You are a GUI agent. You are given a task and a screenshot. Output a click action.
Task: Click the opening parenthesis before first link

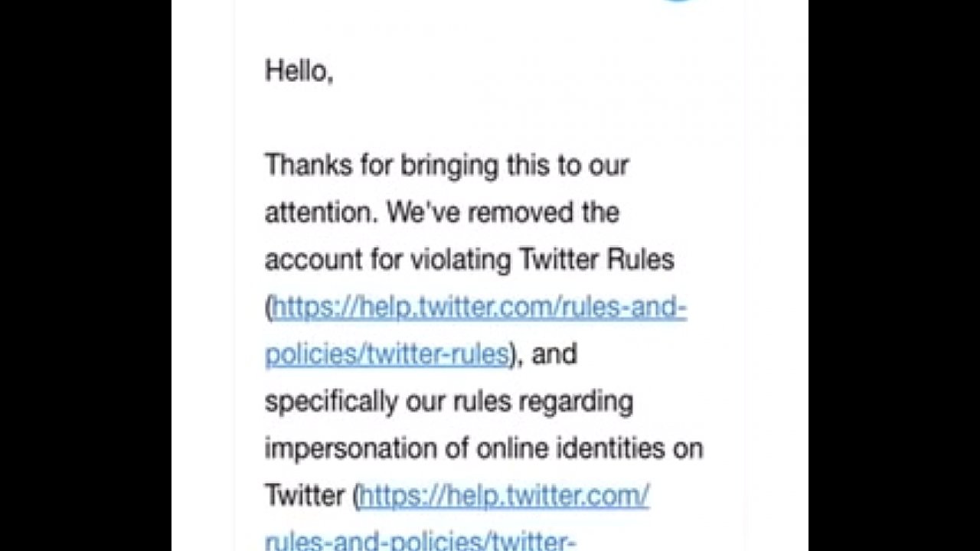click(x=269, y=308)
